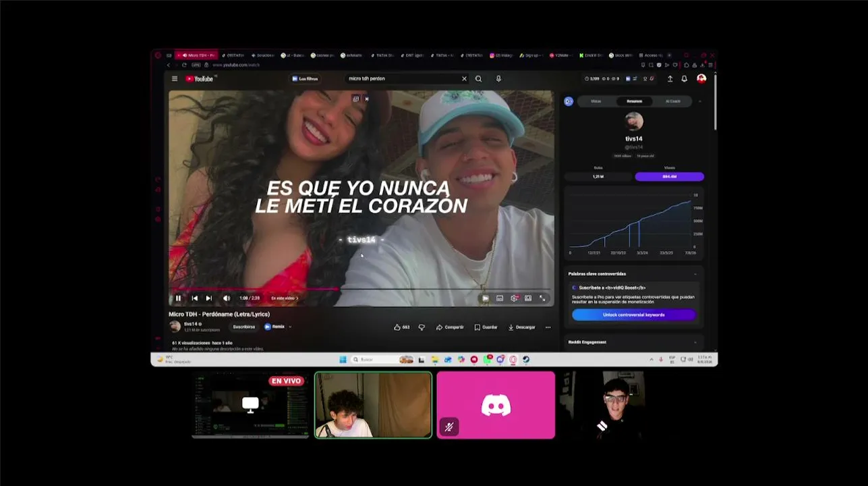This screenshot has height=486, width=868.
Task: Click the video title "Micro TDH - Perdóname (Letra/Lyrics)"
Action: tap(219, 314)
